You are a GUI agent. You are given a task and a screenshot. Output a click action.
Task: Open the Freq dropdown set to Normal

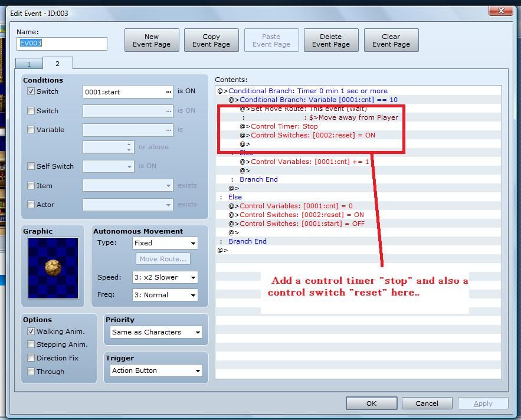164,295
